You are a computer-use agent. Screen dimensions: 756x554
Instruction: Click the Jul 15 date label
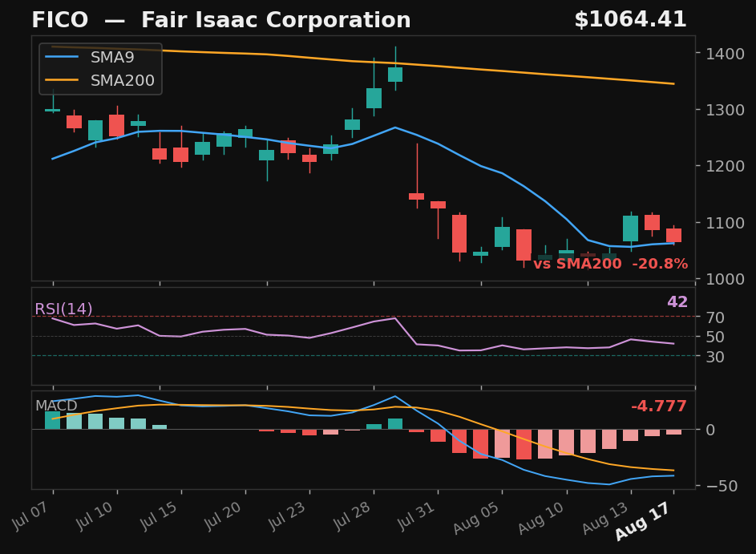point(158,516)
